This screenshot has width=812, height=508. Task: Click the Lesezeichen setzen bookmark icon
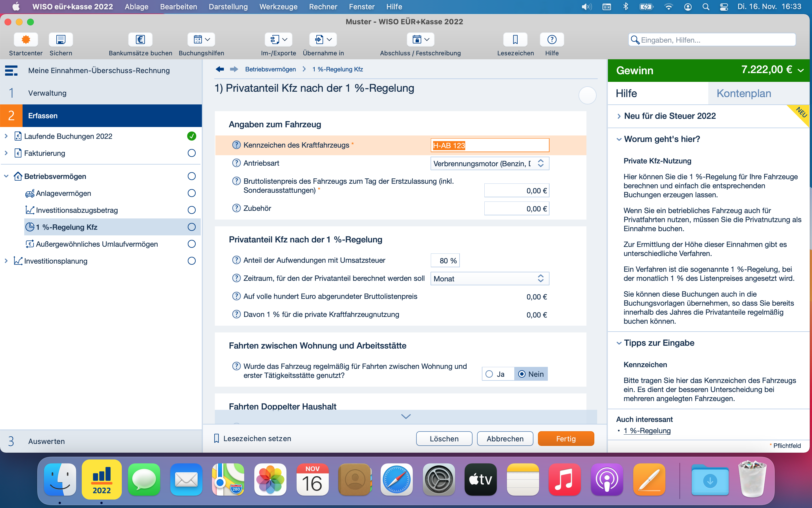tap(217, 439)
